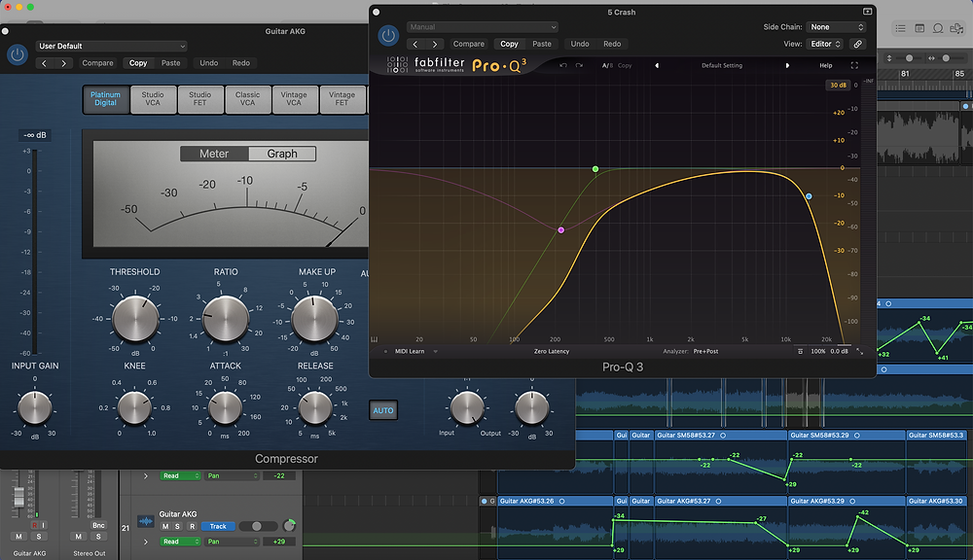Screen dimensions: 973x560
Task: Open the Side Chain dropdown
Action: (836, 27)
